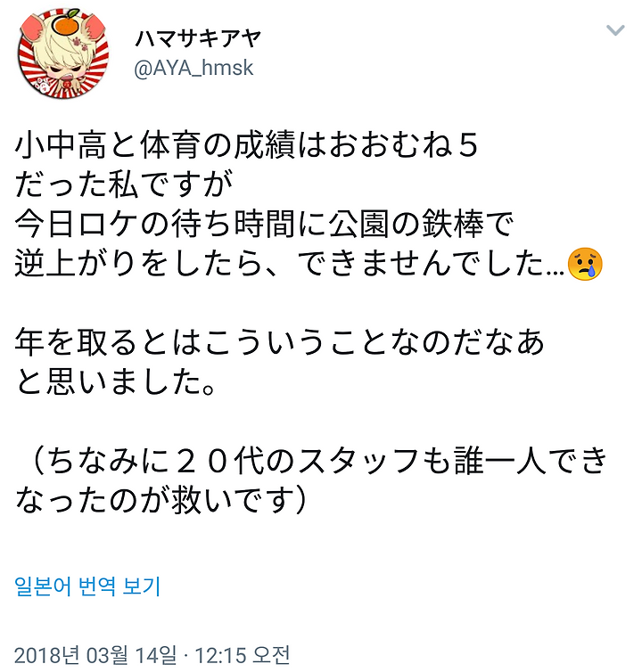Open the 2018년 03월 14일 date link
642x672 pixels.
95,655
